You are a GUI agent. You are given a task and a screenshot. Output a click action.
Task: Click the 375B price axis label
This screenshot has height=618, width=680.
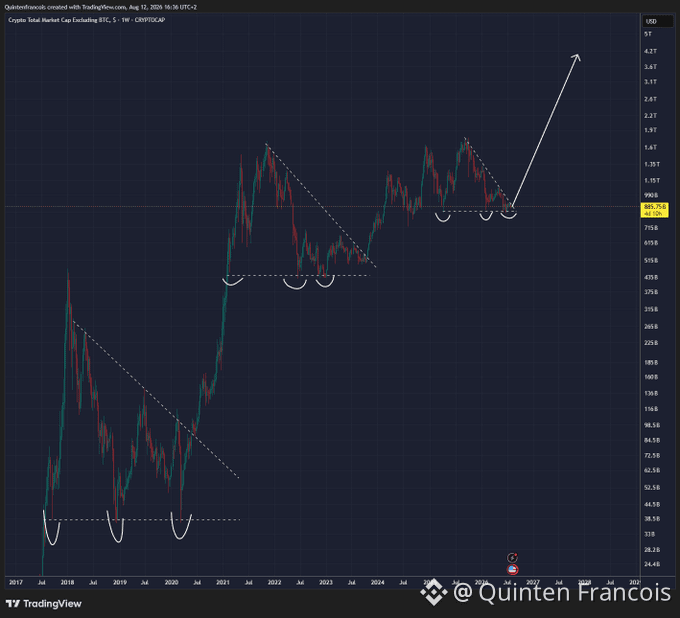click(x=651, y=292)
